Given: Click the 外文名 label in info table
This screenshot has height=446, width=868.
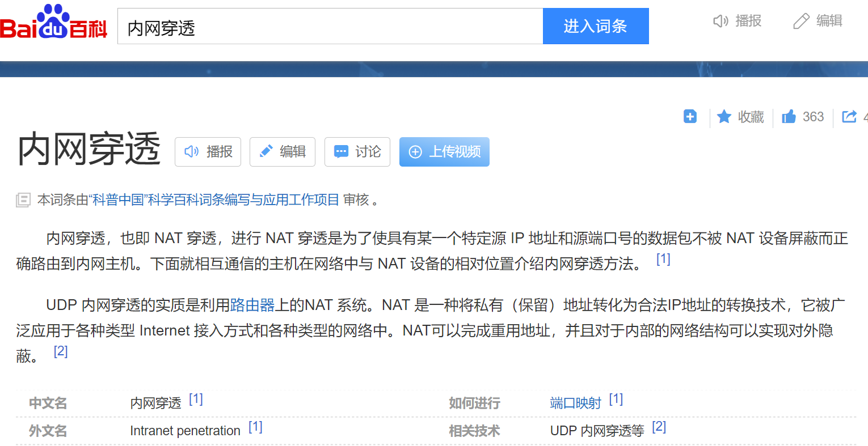Looking at the screenshot, I should 48,431.
